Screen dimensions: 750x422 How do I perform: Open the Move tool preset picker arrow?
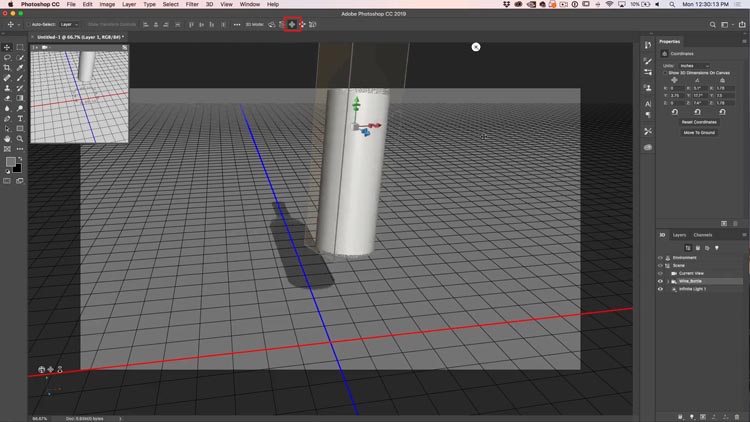point(19,24)
